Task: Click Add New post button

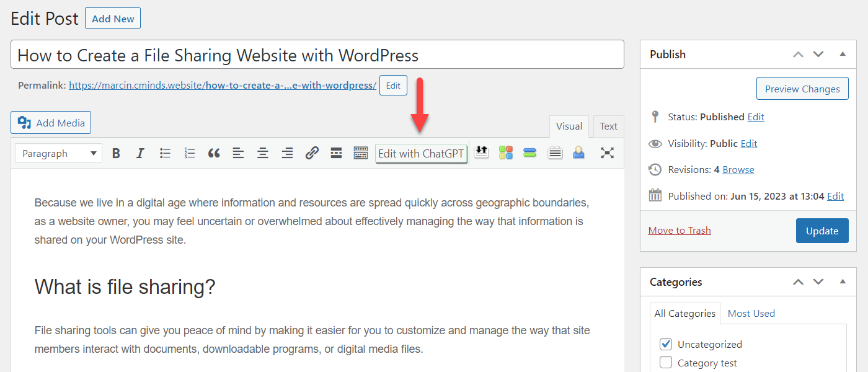Action: (x=113, y=19)
